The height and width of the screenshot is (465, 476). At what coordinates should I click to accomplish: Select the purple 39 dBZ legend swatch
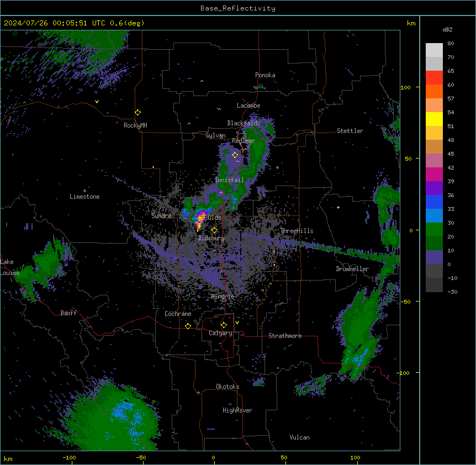pos(434,188)
